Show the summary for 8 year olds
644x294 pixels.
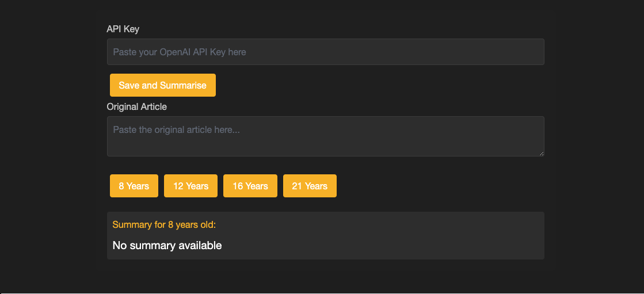point(134,186)
